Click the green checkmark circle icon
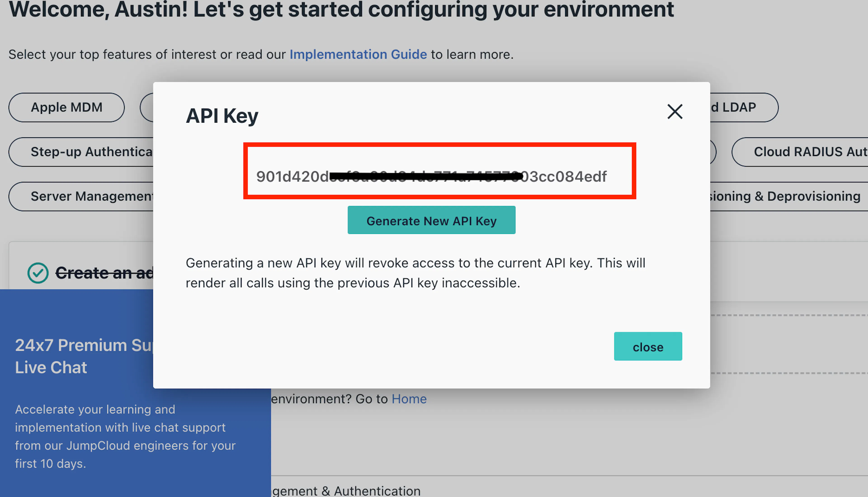Viewport: 868px width, 497px height. [x=38, y=273]
